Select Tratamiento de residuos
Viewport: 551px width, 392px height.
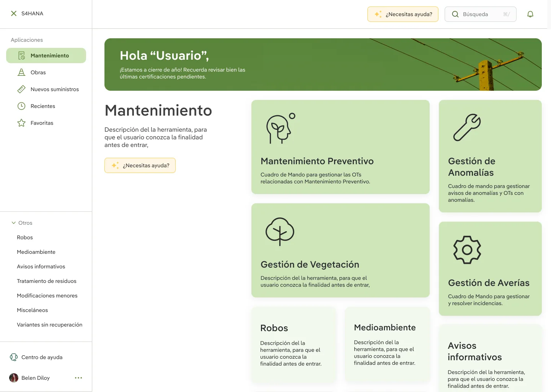47,281
